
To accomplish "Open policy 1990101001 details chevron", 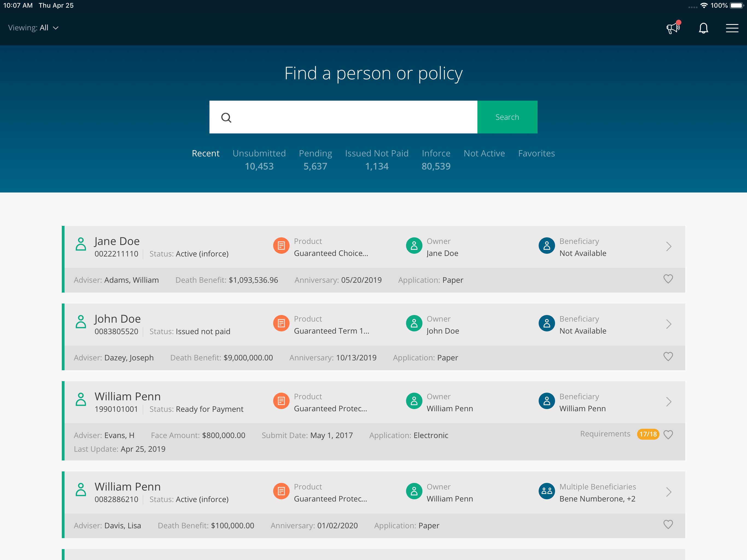I will (669, 402).
